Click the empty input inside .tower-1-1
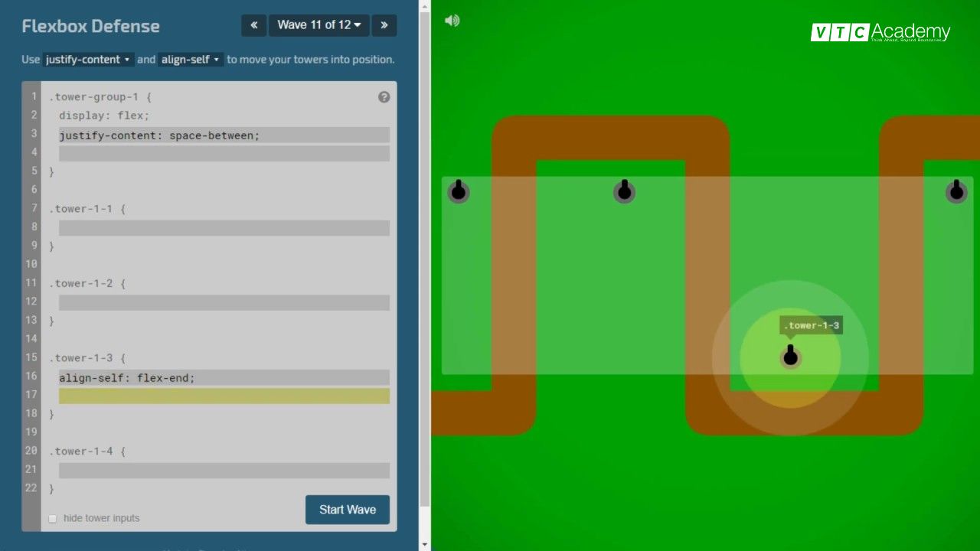The width and height of the screenshot is (980, 551). pyautogui.click(x=224, y=227)
